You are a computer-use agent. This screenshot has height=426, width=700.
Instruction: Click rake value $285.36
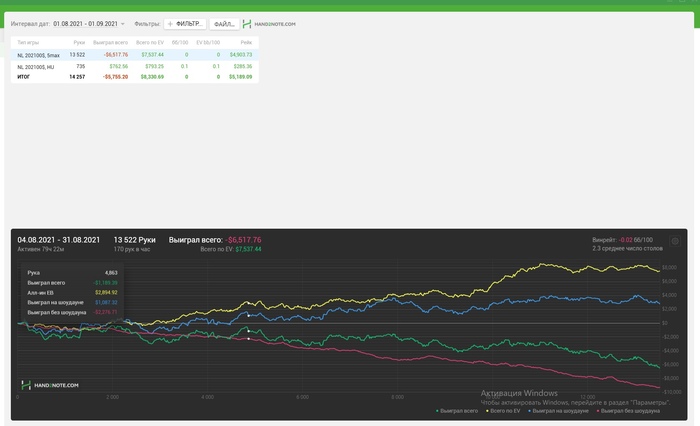tap(243, 67)
